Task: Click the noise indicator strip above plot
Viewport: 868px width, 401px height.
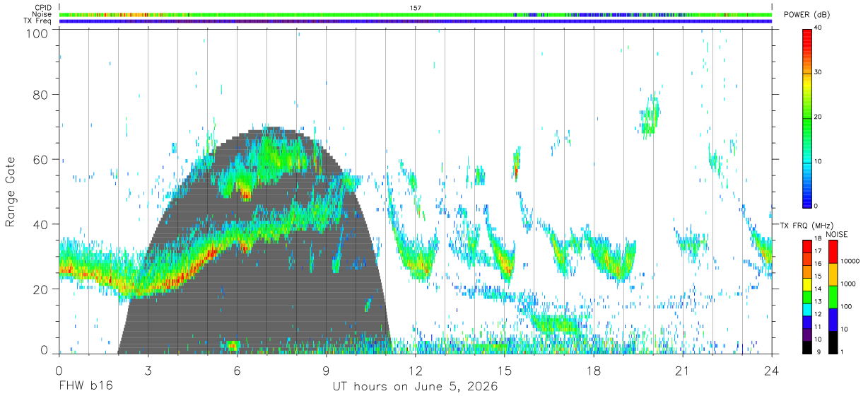Action: point(416,14)
